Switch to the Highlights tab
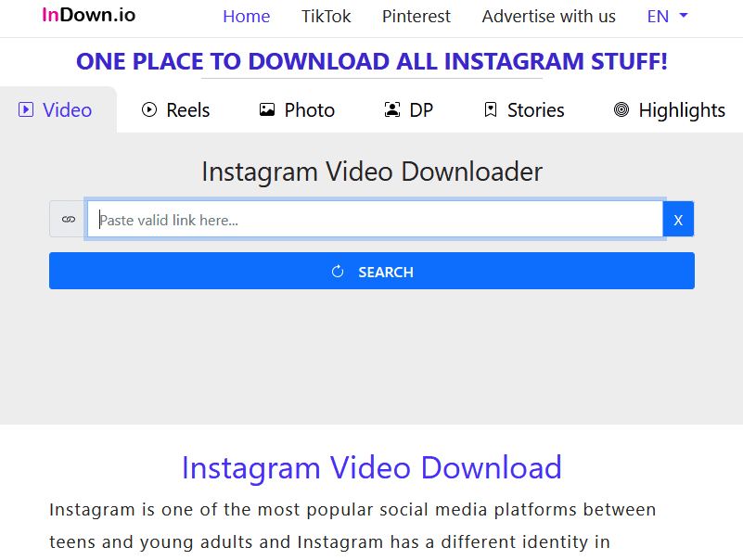Image resolution: width=743 pixels, height=560 pixels. [x=669, y=110]
